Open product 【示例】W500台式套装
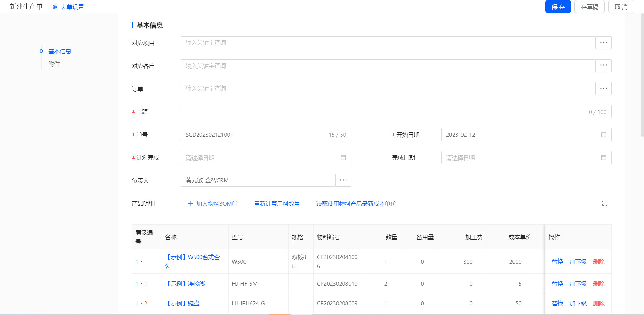The image size is (644, 315). pyautogui.click(x=192, y=262)
